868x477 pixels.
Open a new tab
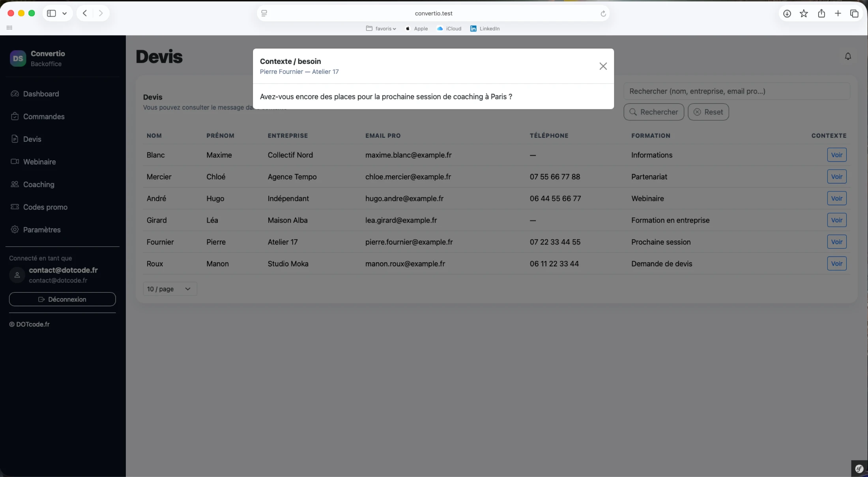tap(838, 13)
